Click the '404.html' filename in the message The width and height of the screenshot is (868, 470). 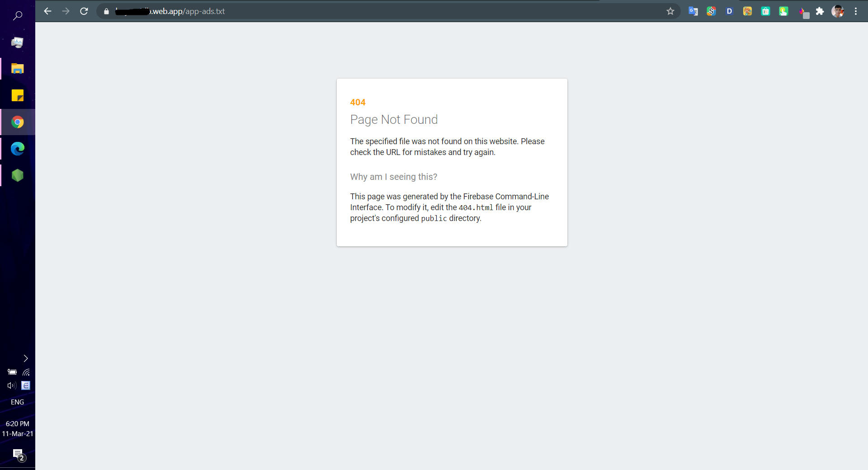point(476,208)
